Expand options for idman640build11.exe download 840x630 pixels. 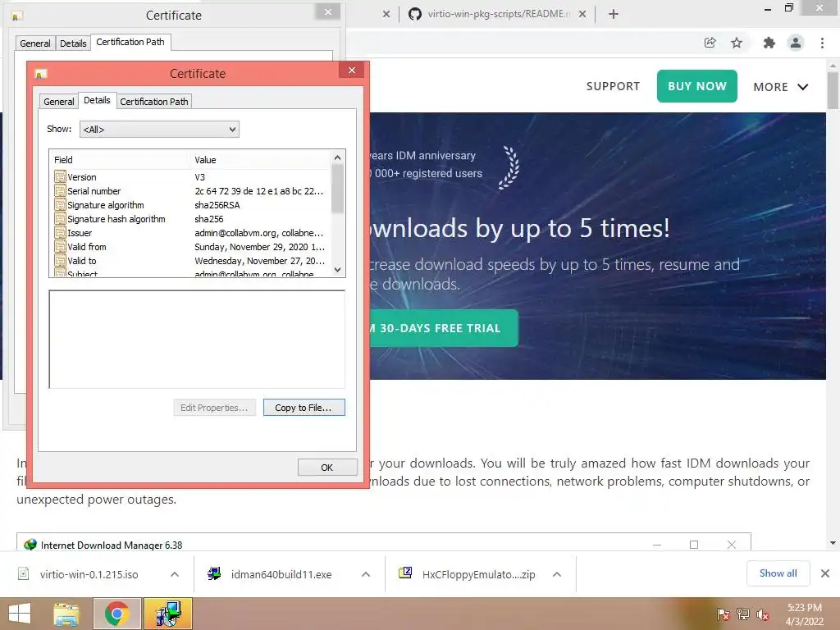[x=366, y=574]
